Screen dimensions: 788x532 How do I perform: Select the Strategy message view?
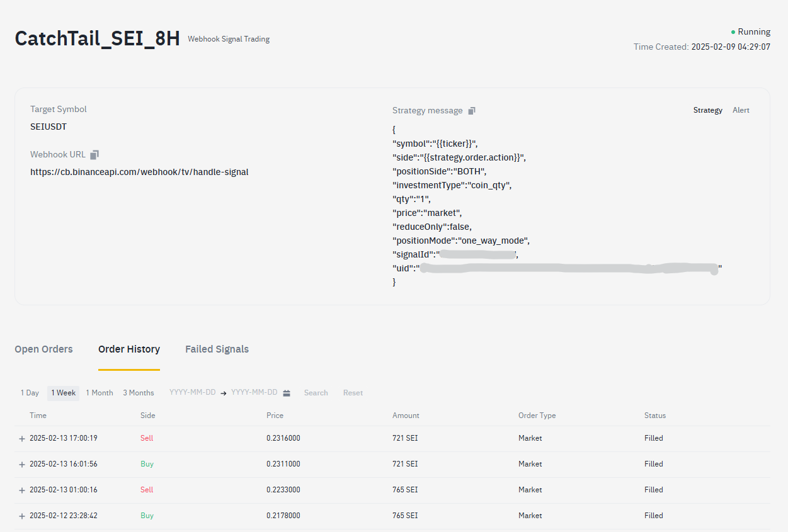pyautogui.click(x=707, y=110)
